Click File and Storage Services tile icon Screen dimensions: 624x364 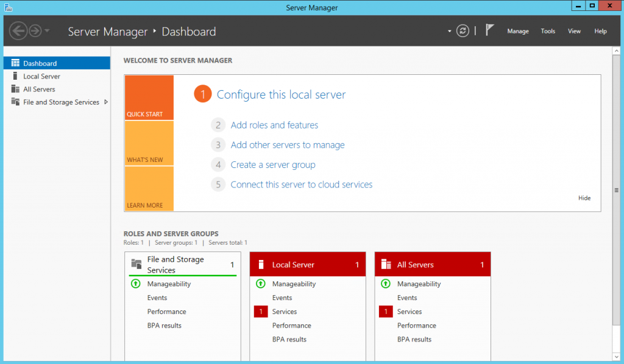(x=136, y=264)
